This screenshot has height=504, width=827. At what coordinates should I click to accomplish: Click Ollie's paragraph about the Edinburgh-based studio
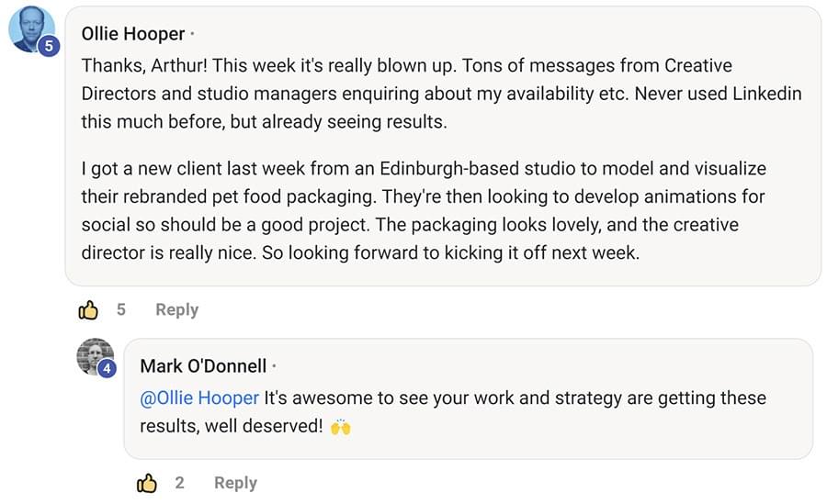(x=424, y=211)
